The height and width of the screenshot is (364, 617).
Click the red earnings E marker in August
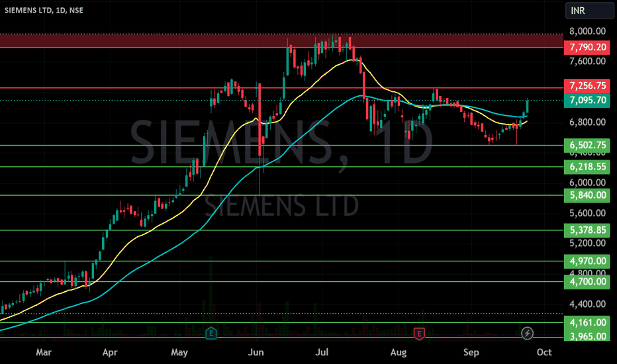click(x=419, y=334)
